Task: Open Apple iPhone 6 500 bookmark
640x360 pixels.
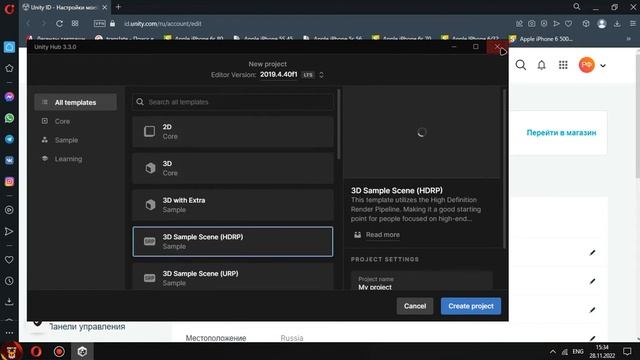Action: click(x=541, y=39)
